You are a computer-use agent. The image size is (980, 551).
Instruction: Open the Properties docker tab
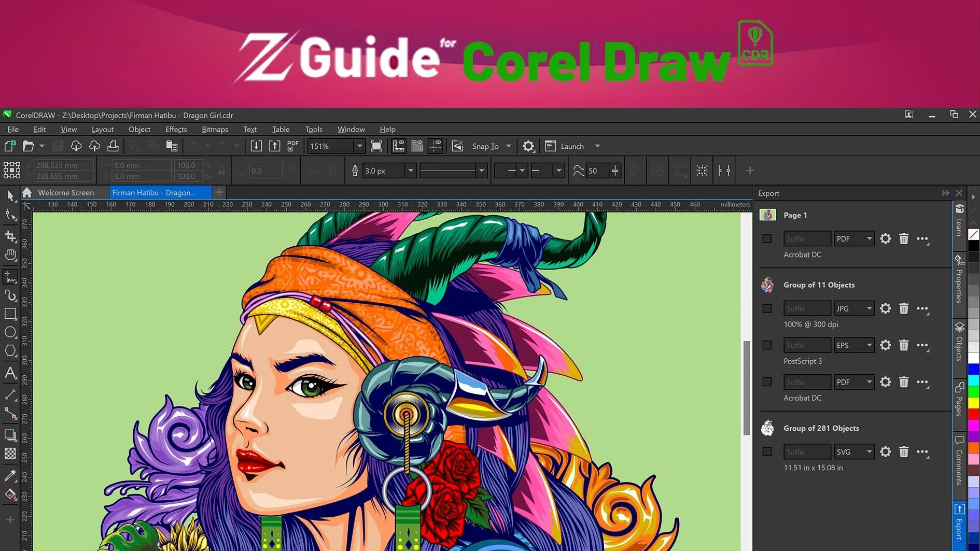point(959,279)
